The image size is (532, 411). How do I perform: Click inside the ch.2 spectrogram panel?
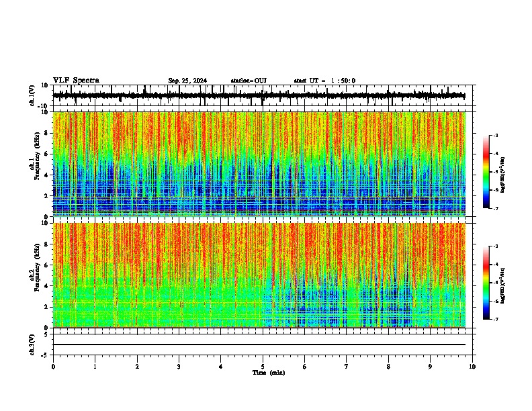tap(259, 275)
